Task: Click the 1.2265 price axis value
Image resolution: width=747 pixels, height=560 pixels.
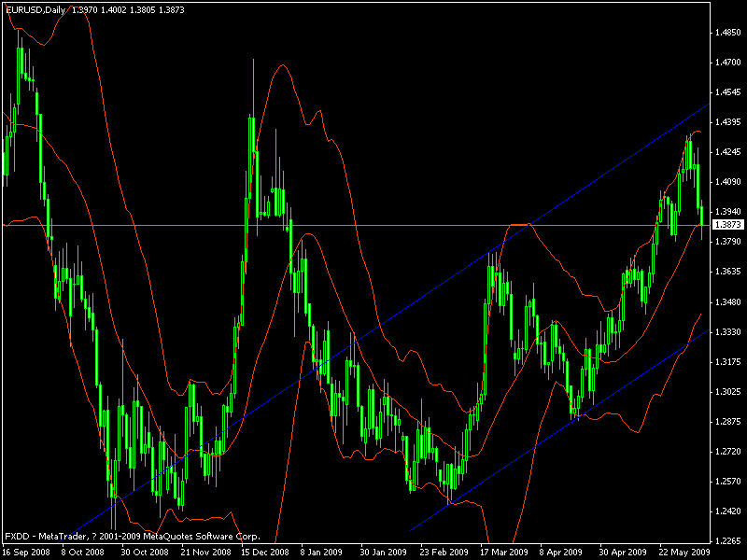Action: coord(728,541)
